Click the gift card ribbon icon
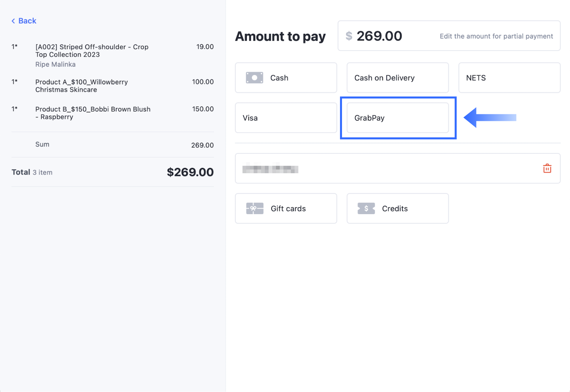 point(254,208)
